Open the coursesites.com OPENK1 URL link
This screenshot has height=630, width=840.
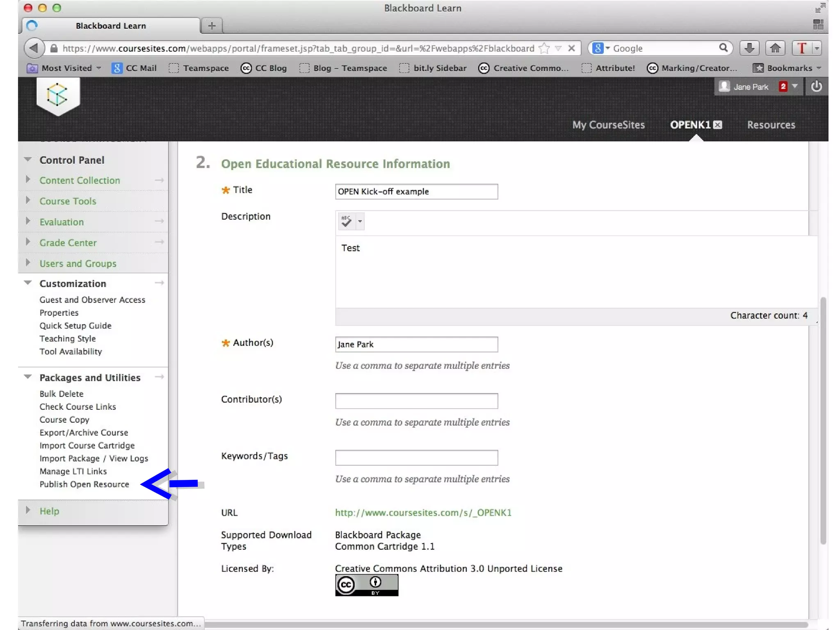pos(423,513)
